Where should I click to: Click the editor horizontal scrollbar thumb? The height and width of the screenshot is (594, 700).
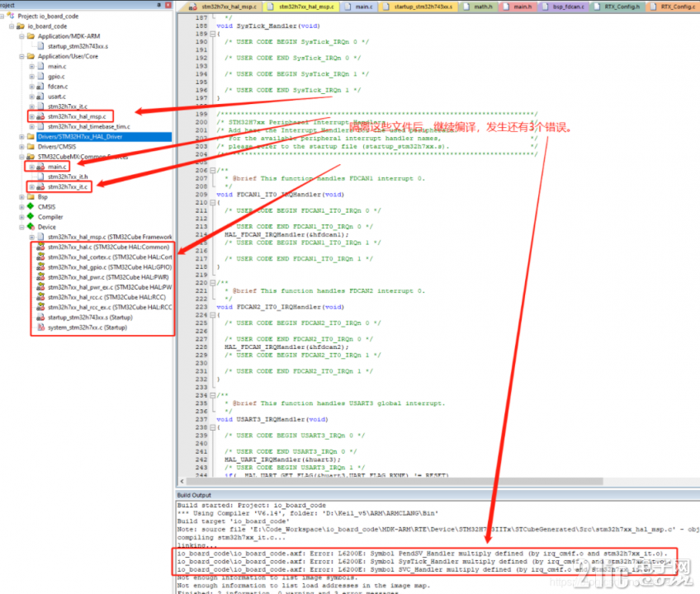(x=395, y=481)
